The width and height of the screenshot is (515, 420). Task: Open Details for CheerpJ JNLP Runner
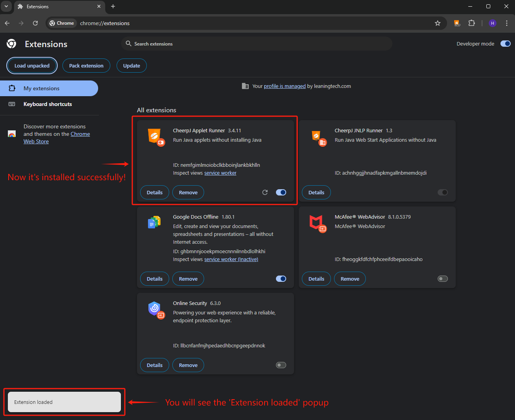tap(316, 192)
